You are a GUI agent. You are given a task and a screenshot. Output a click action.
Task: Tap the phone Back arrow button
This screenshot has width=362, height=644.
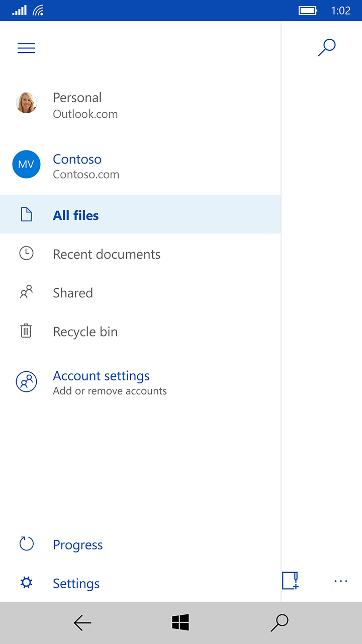click(x=82, y=623)
